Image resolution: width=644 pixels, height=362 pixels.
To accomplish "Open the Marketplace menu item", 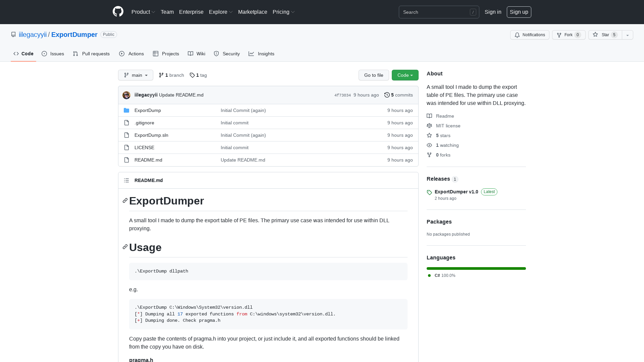I will click(x=253, y=12).
